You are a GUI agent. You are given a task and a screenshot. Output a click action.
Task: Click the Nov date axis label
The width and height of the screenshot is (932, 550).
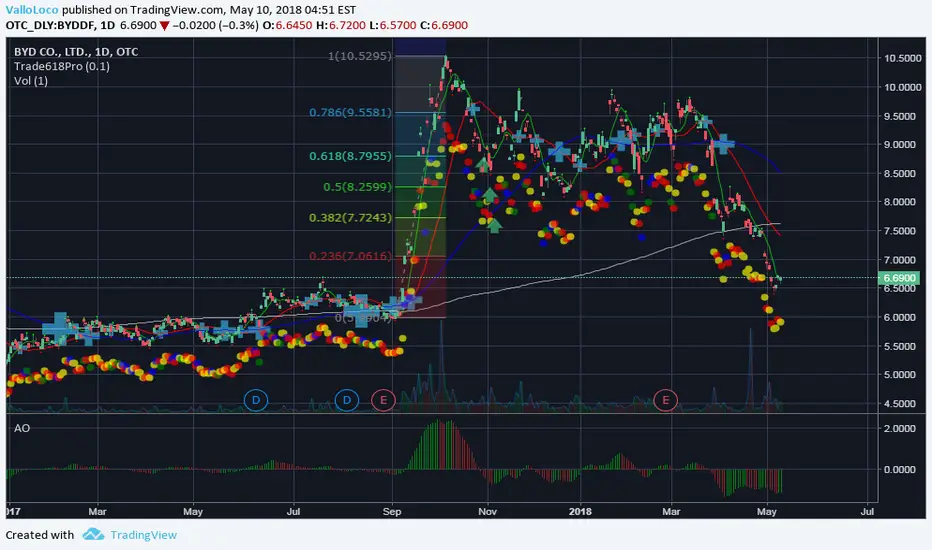(x=487, y=511)
